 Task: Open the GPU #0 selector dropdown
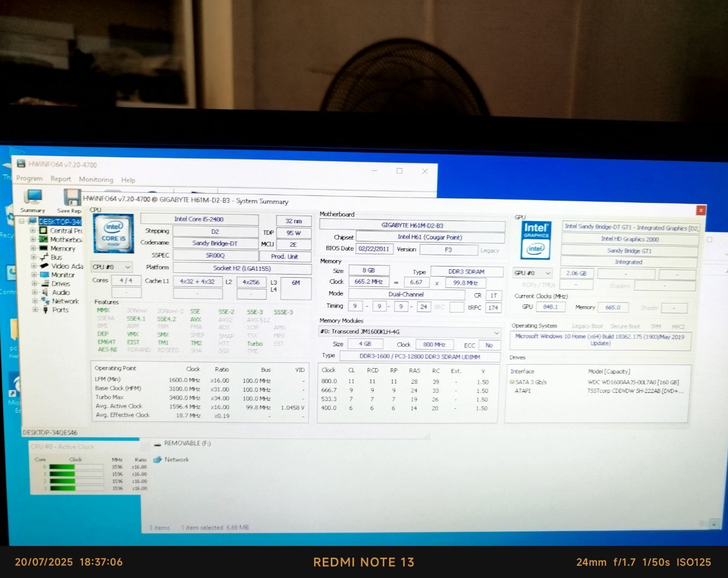coord(533,273)
